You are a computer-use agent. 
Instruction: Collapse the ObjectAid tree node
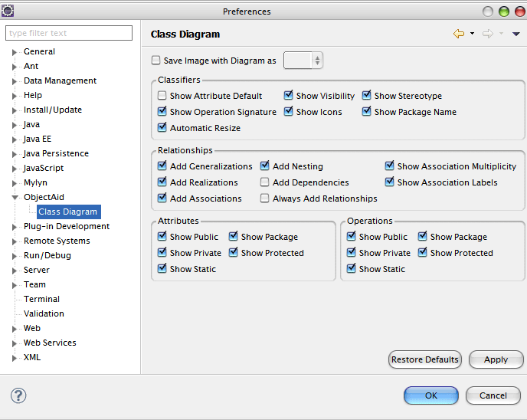[15, 198]
